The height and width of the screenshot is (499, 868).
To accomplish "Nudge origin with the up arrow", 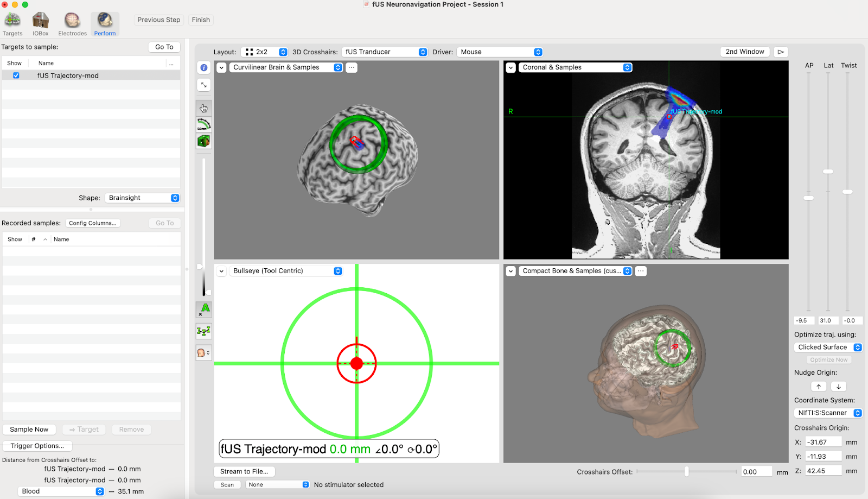I will point(819,387).
